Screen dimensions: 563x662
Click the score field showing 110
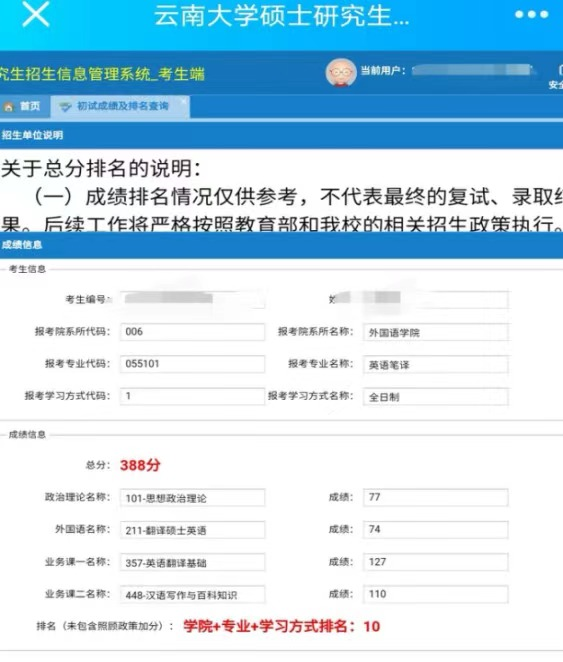(x=436, y=594)
